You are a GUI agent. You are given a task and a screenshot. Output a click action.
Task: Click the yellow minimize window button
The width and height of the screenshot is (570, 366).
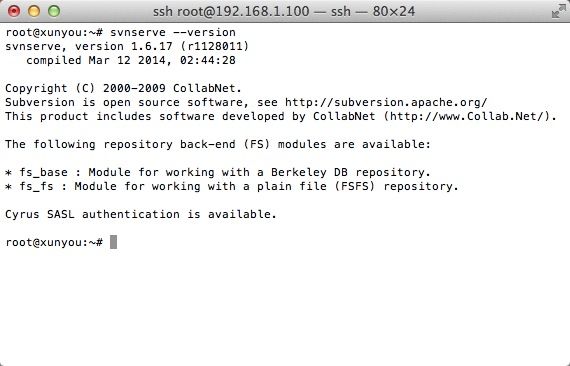(x=34, y=11)
